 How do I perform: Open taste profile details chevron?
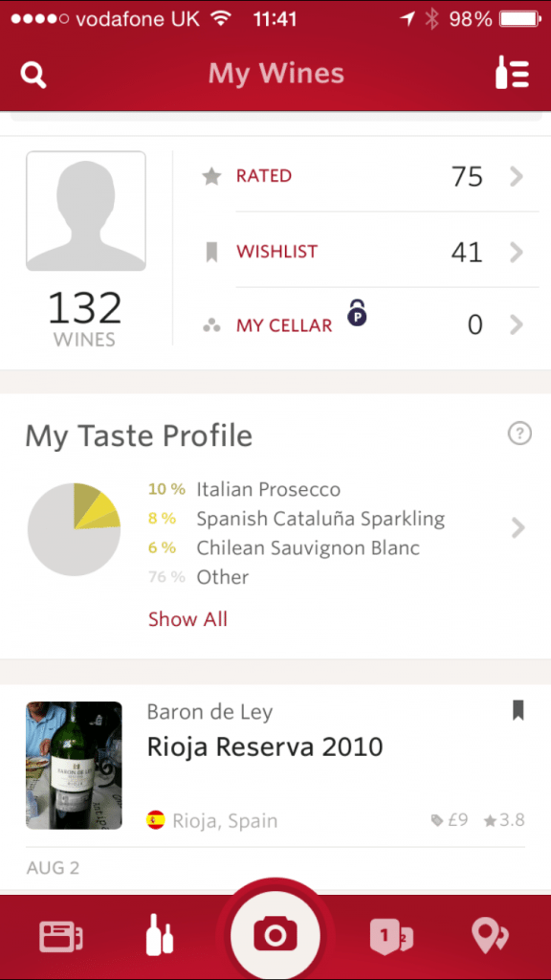pyautogui.click(x=518, y=528)
